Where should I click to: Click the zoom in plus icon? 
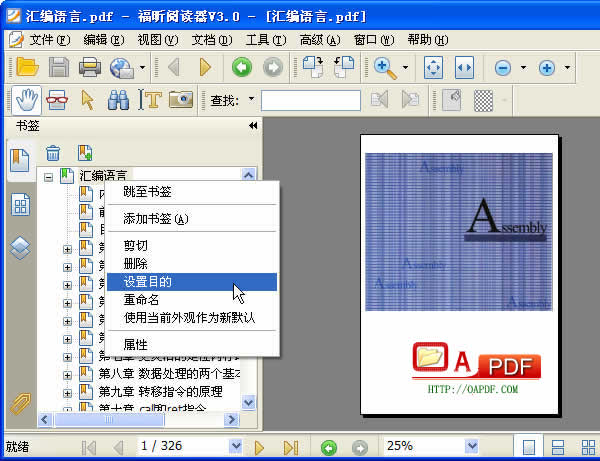(x=547, y=68)
